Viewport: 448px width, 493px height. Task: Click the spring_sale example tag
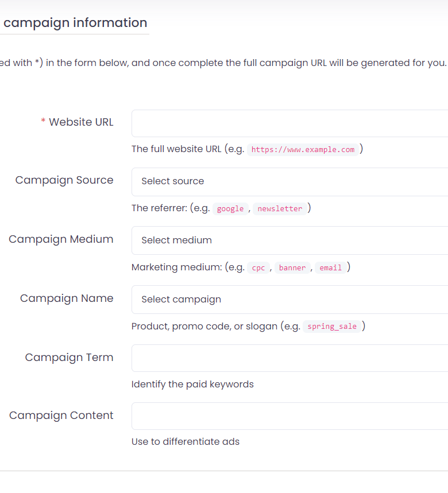332,327
